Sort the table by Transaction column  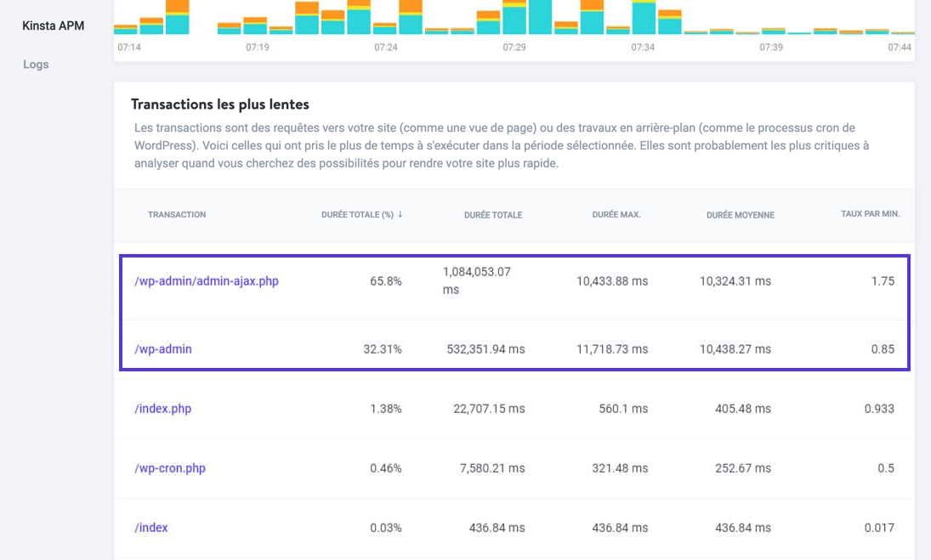coord(176,215)
